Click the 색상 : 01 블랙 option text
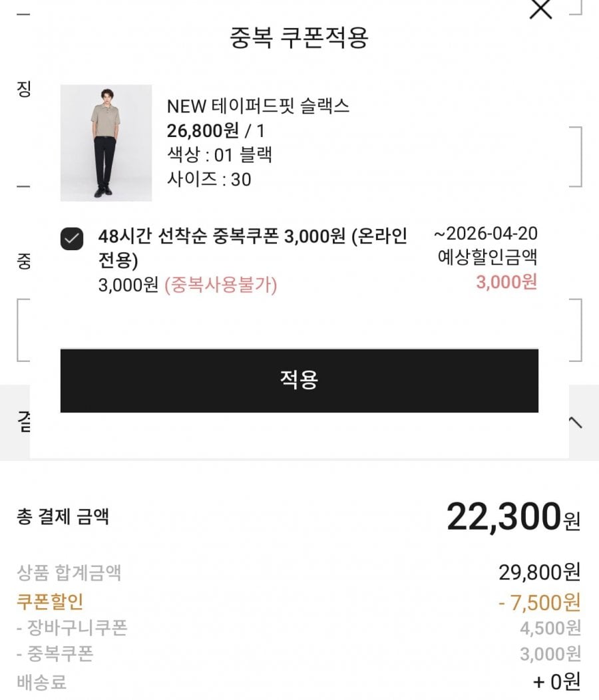 pos(220,155)
